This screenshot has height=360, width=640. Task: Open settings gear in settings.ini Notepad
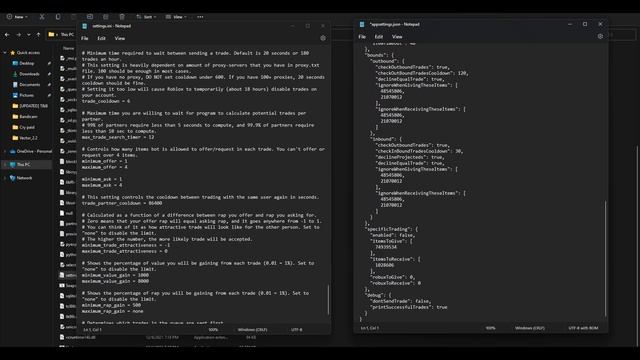(323, 38)
